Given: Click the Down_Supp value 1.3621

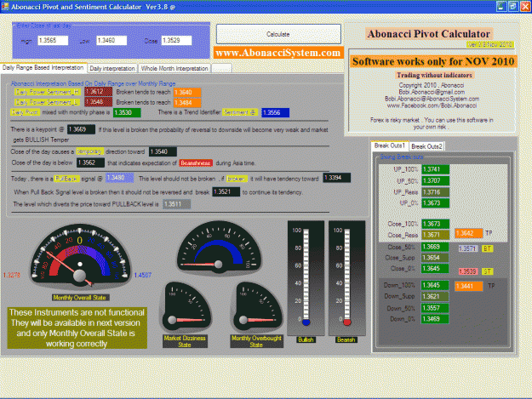Looking at the screenshot, I should point(435,296).
